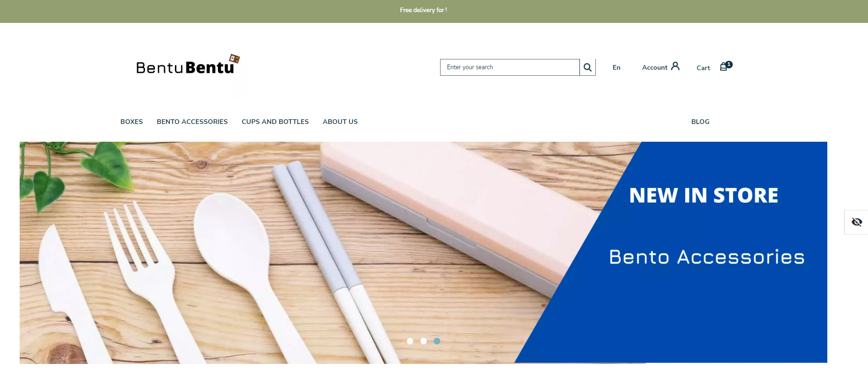Click the Cart link text
Viewport: 868px width, 377px height.
tap(703, 68)
